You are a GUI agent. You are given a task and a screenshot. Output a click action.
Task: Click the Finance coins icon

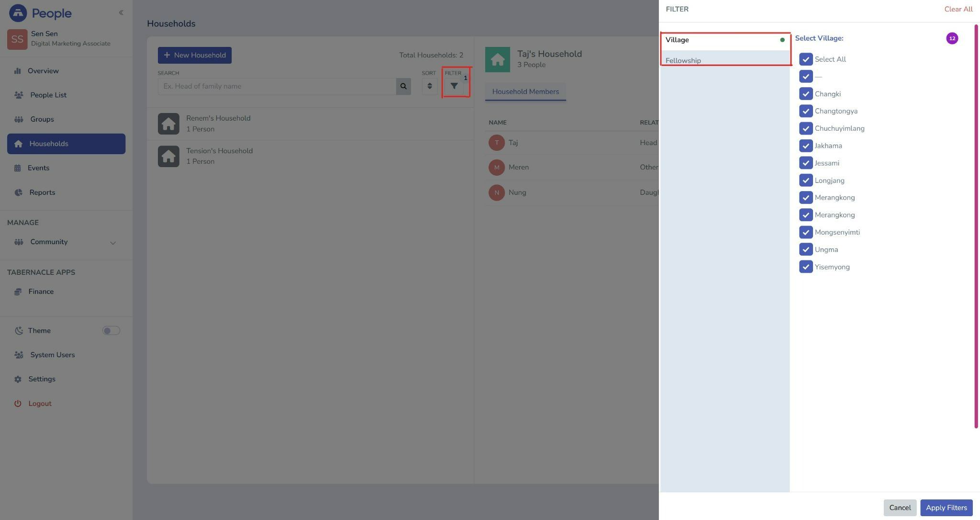coord(18,292)
